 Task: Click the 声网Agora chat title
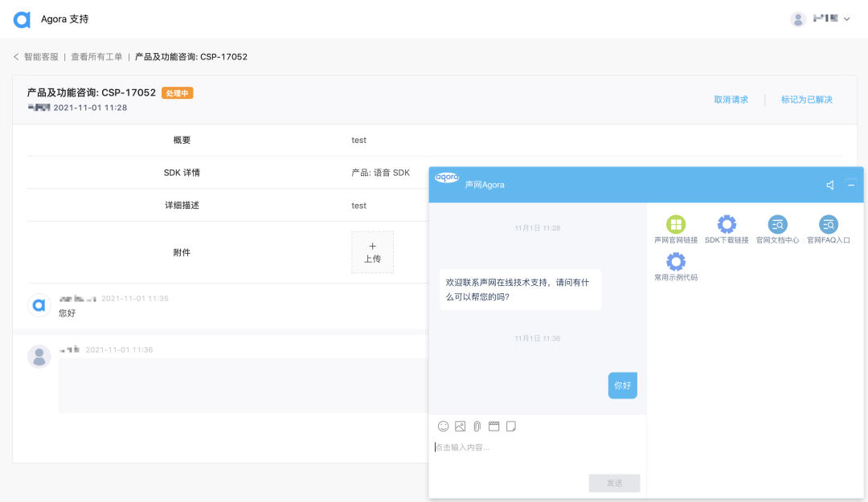(x=485, y=185)
